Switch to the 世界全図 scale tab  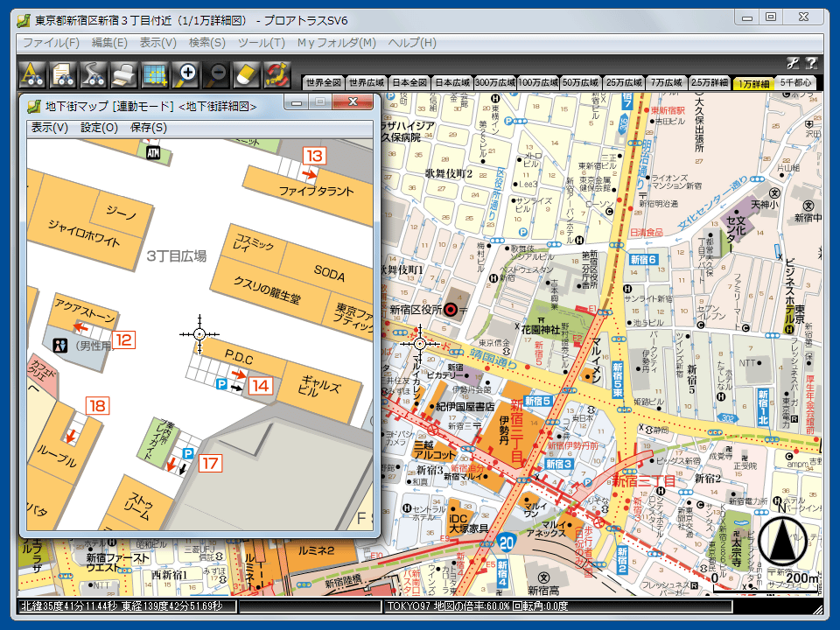324,83
